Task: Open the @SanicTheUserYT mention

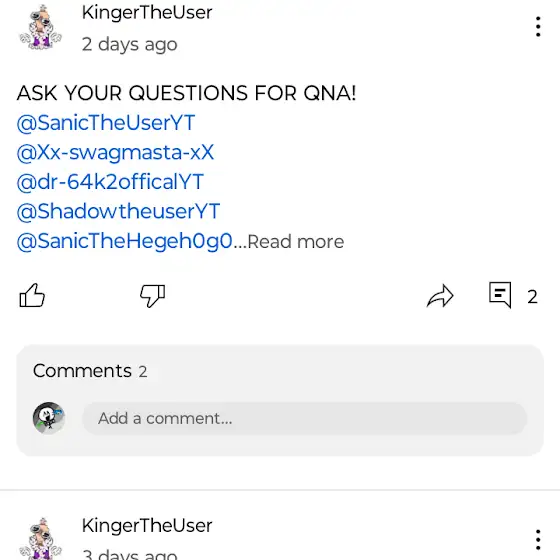Action: pyautogui.click(x=106, y=123)
